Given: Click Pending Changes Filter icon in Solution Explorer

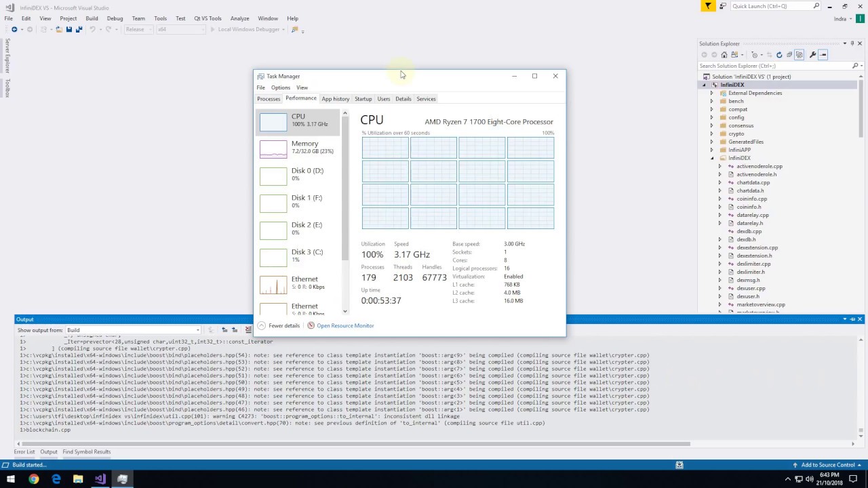Looking at the screenshot, I should click(x=755, y=55).
